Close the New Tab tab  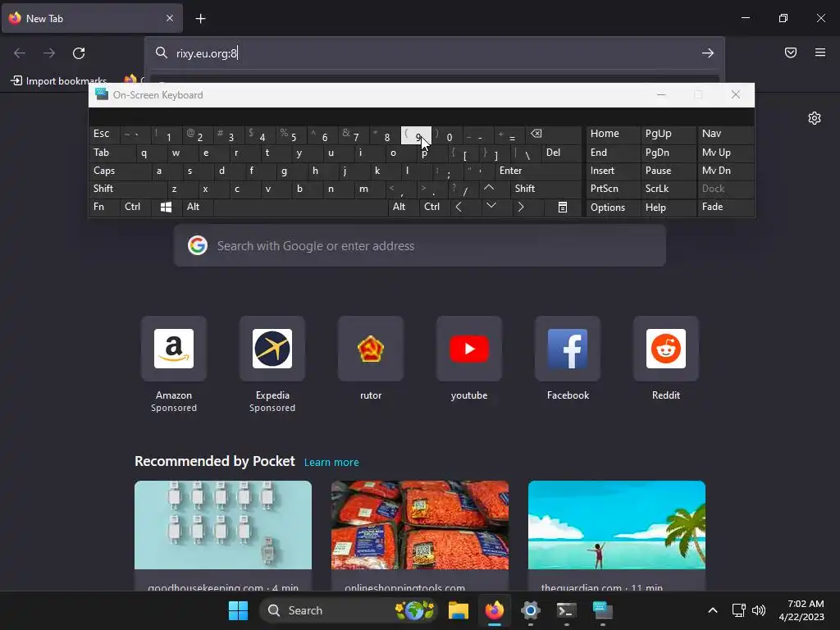coord(170,18)
